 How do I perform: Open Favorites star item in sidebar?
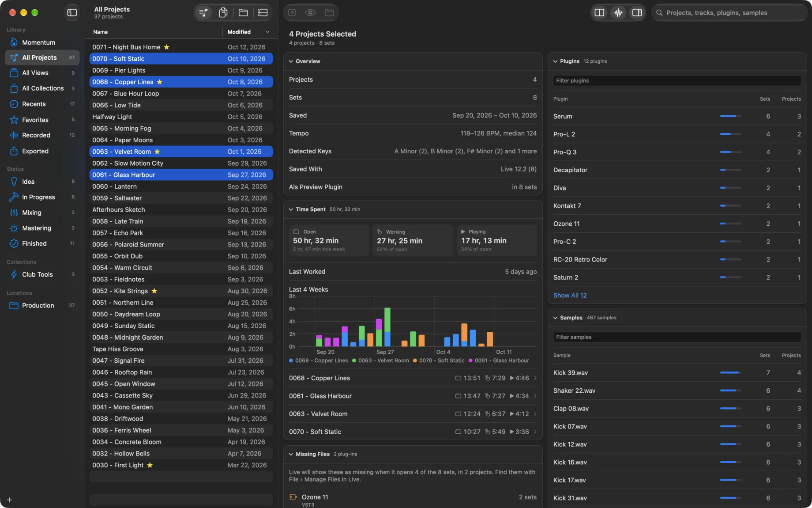42,120
